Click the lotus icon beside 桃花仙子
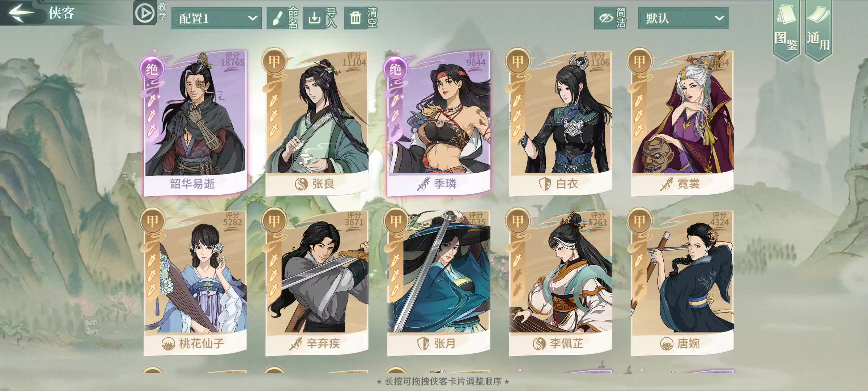Viewport: 868px width, 391px height. (168, 344)
